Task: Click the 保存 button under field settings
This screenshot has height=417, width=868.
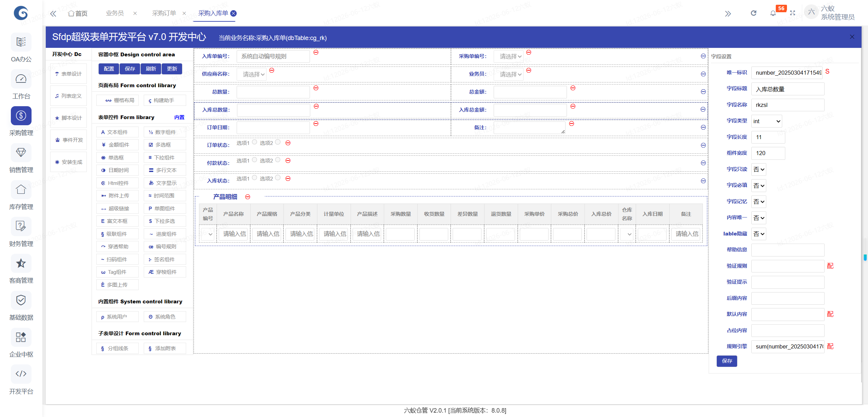Action: point(727,361)
